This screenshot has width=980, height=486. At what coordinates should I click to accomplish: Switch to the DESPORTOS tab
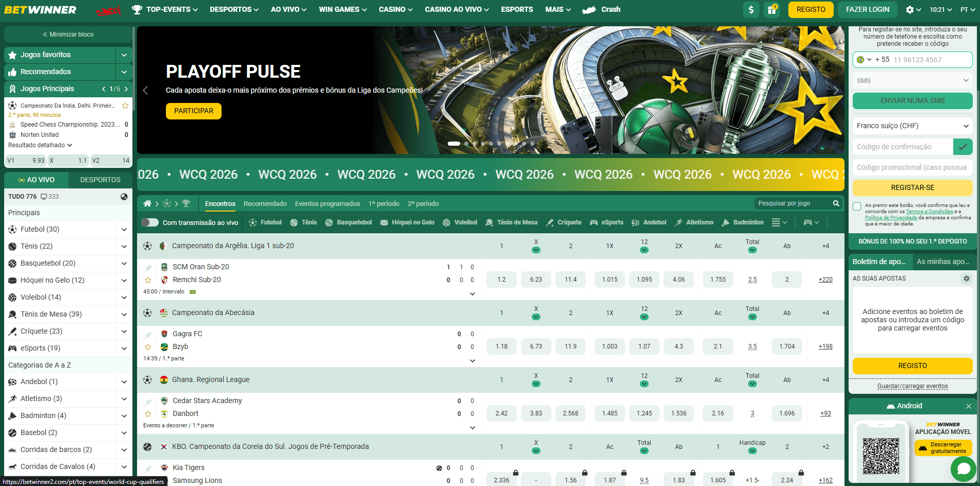tap(100, 180)
